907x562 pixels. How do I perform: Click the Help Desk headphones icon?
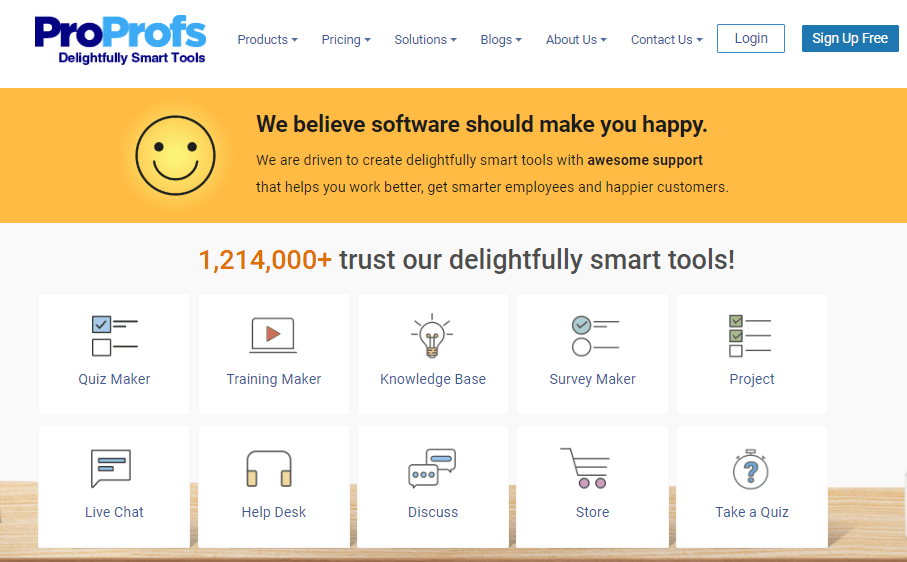[269, 468]
